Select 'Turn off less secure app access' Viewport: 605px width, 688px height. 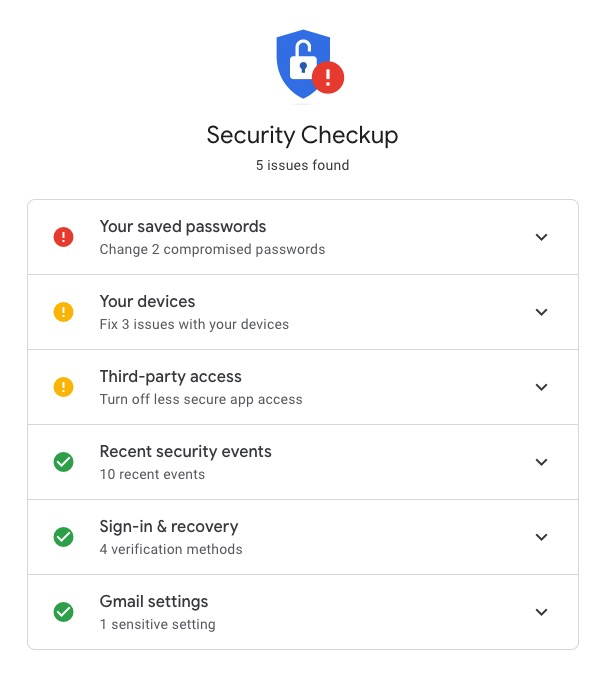click(x=201, y=400)
